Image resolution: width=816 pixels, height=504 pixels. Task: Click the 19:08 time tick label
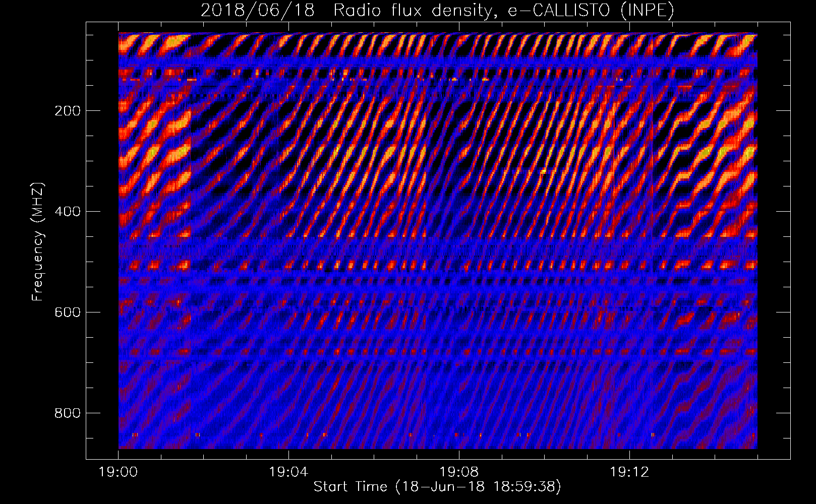tap(459, 472)
